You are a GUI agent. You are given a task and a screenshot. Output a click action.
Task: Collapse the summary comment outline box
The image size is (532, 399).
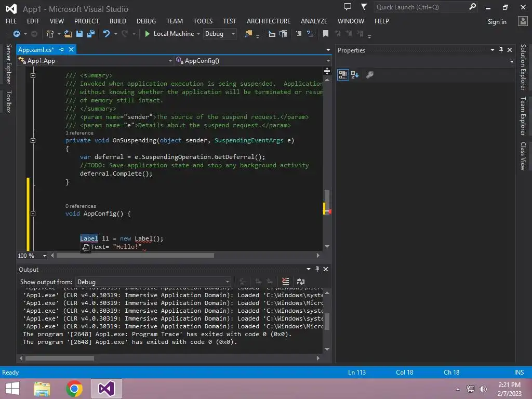(33, 76)
